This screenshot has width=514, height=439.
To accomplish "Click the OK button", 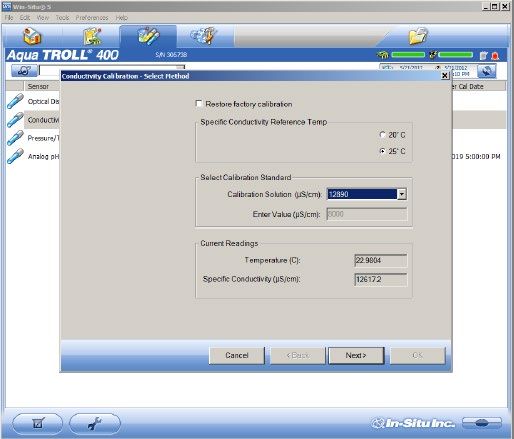I will pyautogui.click(x=418, y=355).
